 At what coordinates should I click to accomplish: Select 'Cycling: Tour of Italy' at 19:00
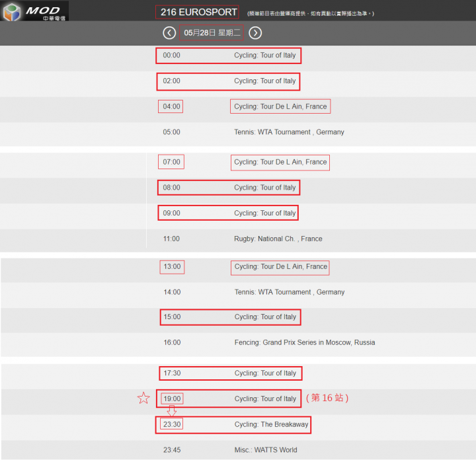(x=265, y=399)
